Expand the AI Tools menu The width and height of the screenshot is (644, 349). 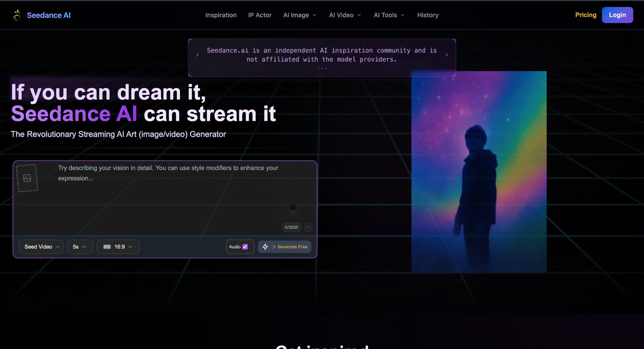(389, 15)
